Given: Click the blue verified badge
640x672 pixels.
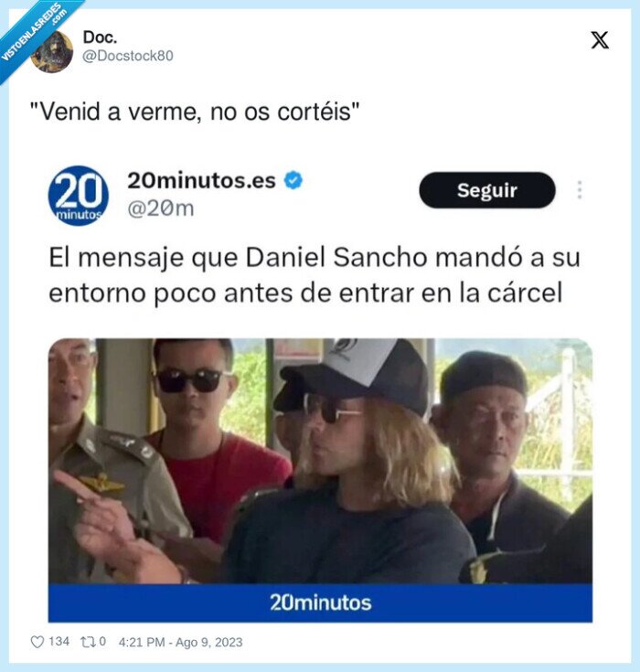Looking at the screenshot, I should (x=293, y=180).
